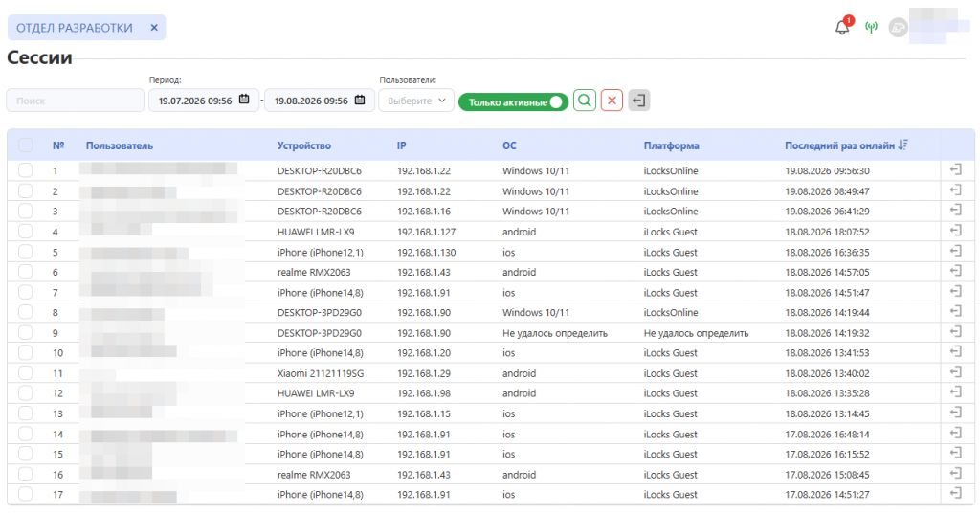Terminate session in row 1 via exit icon

956,169
